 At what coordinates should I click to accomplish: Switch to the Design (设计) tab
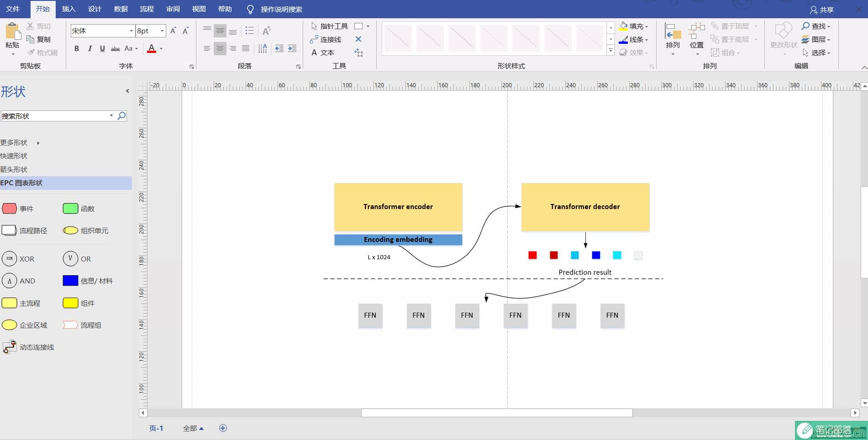click(95, 9)
